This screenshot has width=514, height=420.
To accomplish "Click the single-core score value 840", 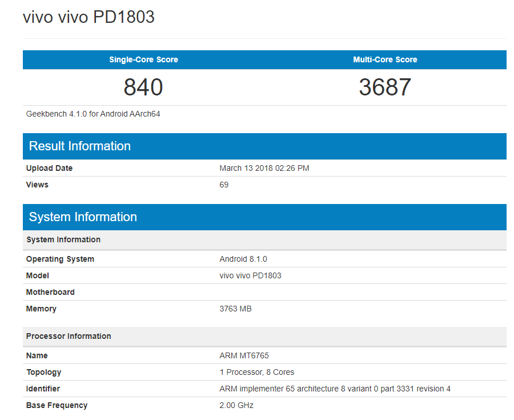I will click(x=143, y=87).
